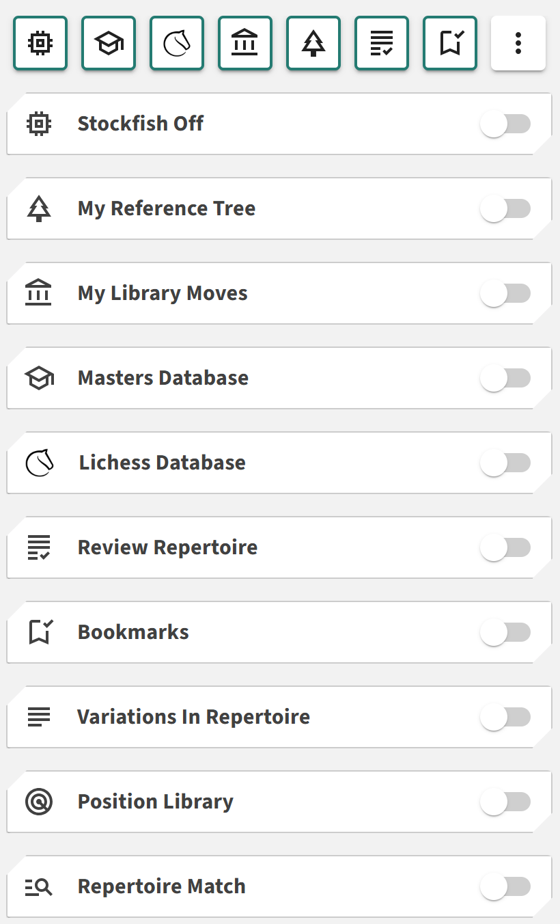
Task: Open the three-dot more options menu
Action: click(518, 44)
